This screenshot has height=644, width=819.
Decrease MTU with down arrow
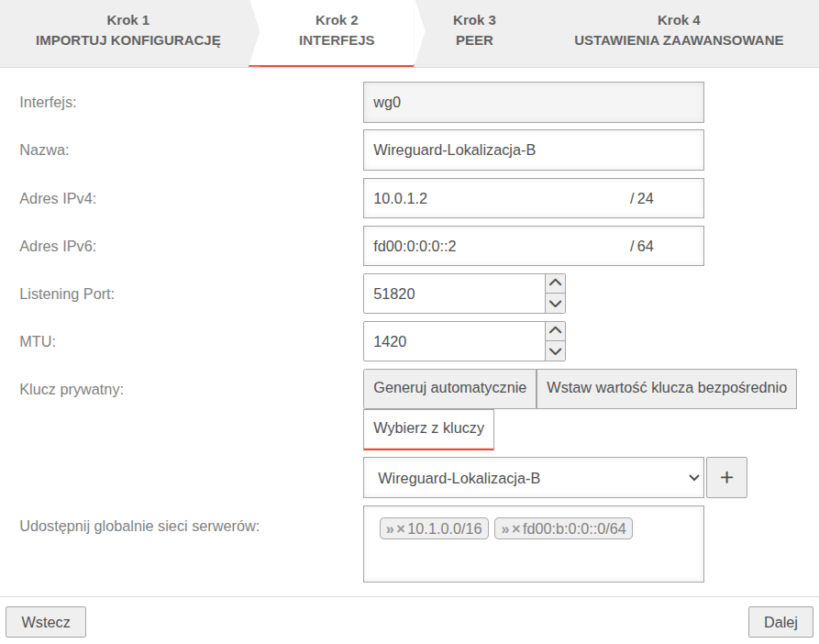(555, 351)
